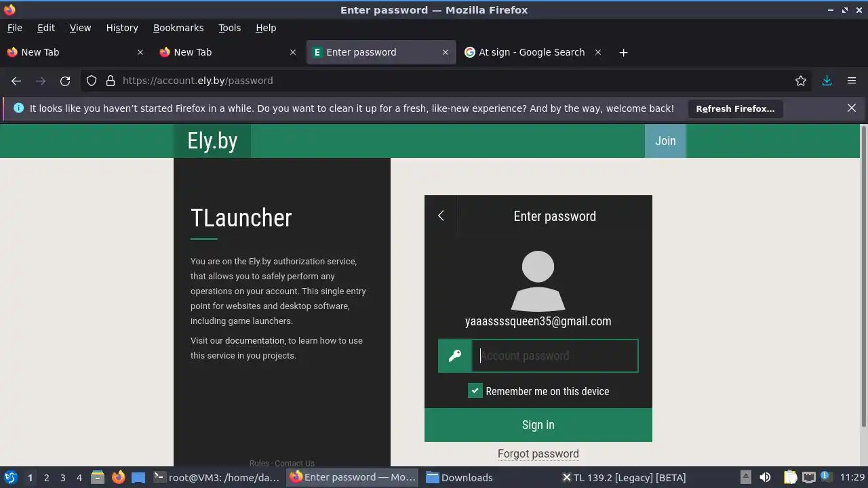Open the Tools menu

tap(229, 28)
